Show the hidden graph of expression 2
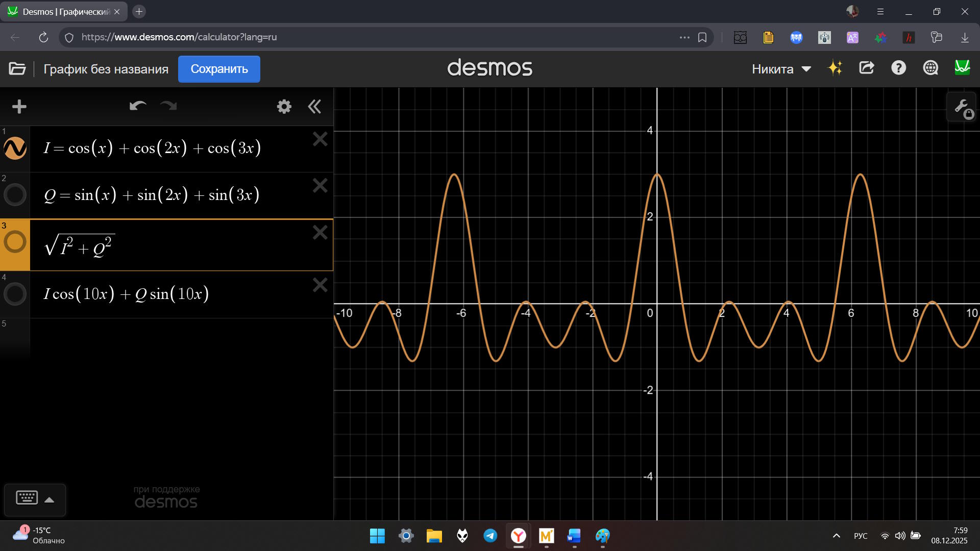Image resolution: width=980 pixels, height=551 pixels. (15, 195)
